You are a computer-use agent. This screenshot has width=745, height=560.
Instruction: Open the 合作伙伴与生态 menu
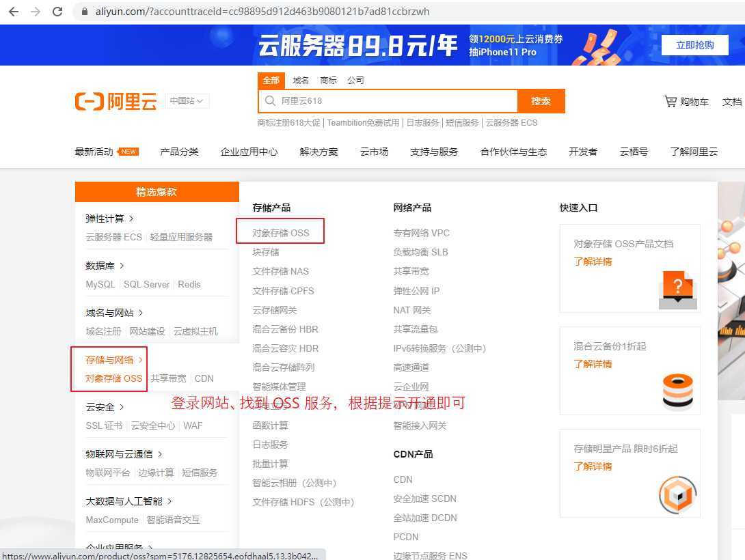click(513, 152)
